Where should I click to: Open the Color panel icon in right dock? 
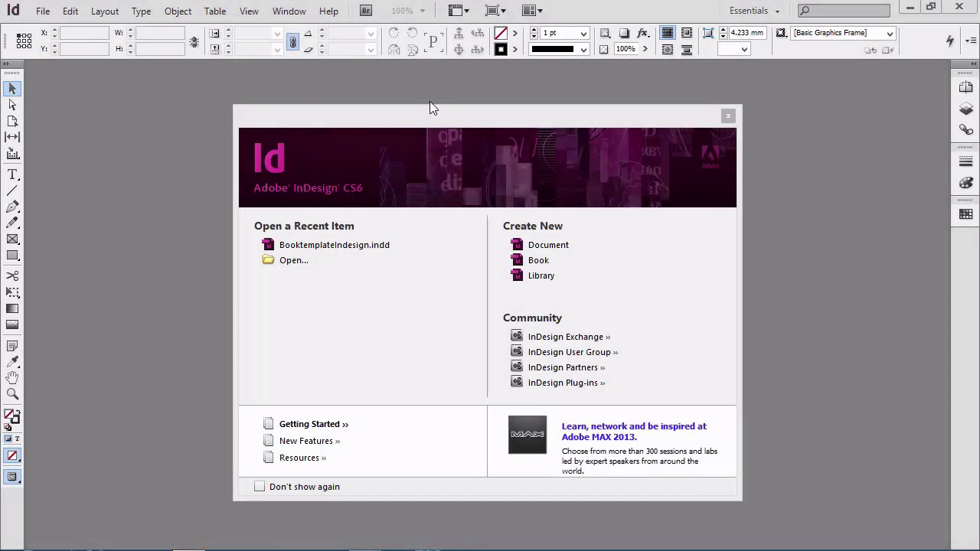tap(965, 184)
